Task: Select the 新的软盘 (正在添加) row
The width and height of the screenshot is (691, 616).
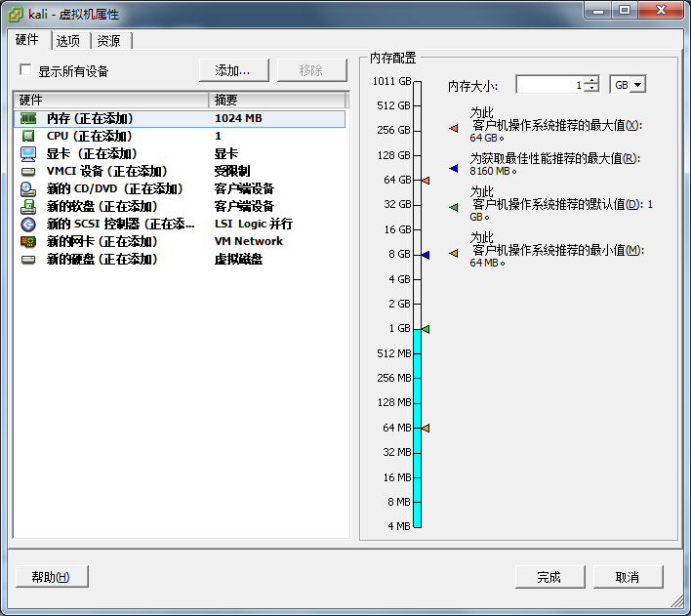Action: point(180,206)
